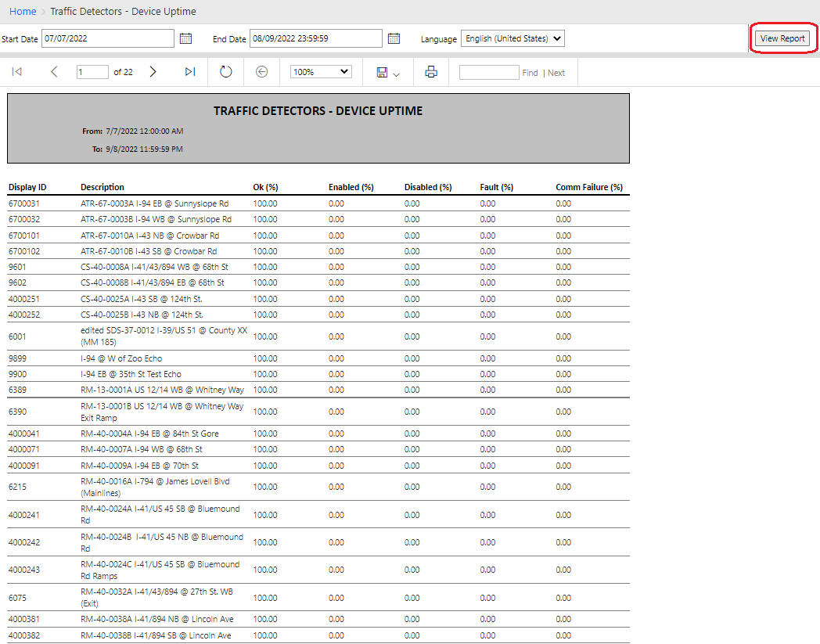Click Display ID 6075

point(17,597)
